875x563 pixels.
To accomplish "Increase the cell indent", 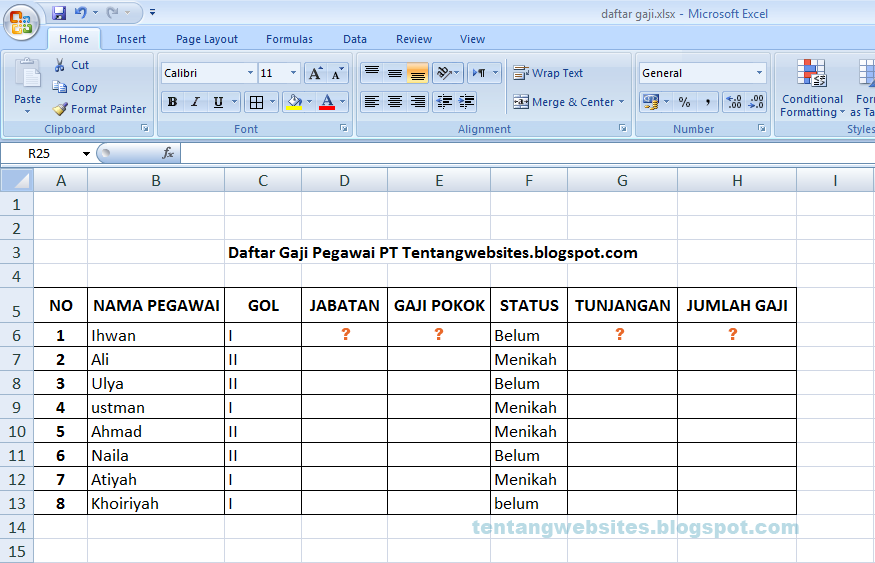I will [466, 102].
